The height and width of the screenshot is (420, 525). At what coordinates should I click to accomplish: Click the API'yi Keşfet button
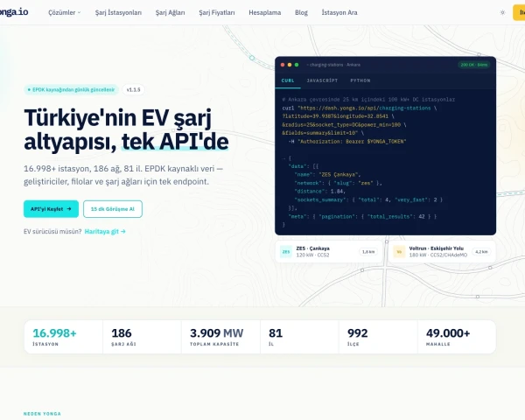51,209
